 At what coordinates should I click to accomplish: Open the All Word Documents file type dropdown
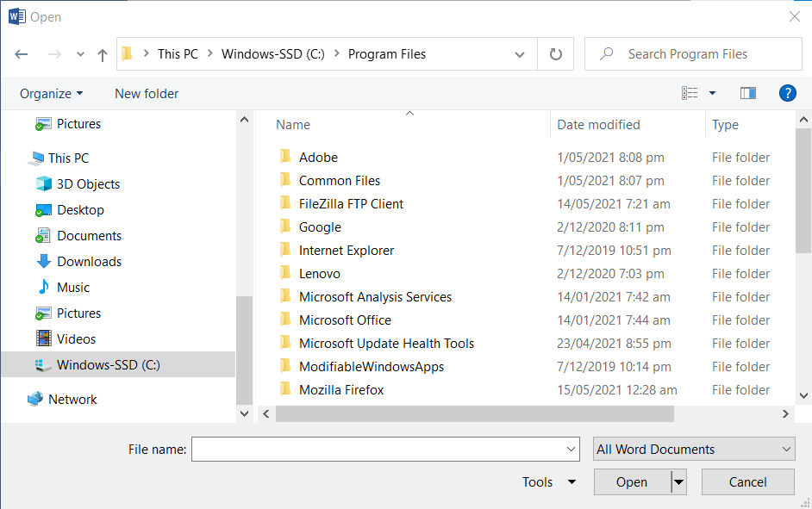coord(694,449)
